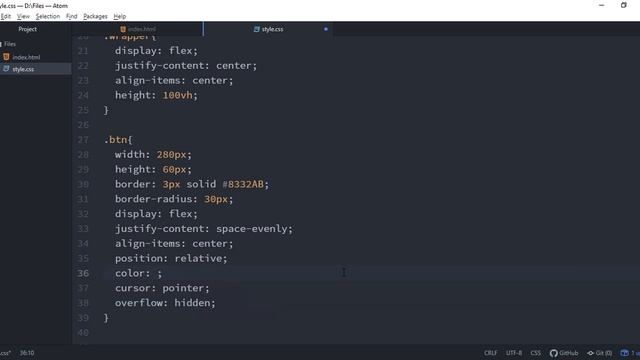Image resolution: width=640 pixels, height=360 pixels.
Task: Click the modified dot on style.css tab
Action: coord(326,29)
